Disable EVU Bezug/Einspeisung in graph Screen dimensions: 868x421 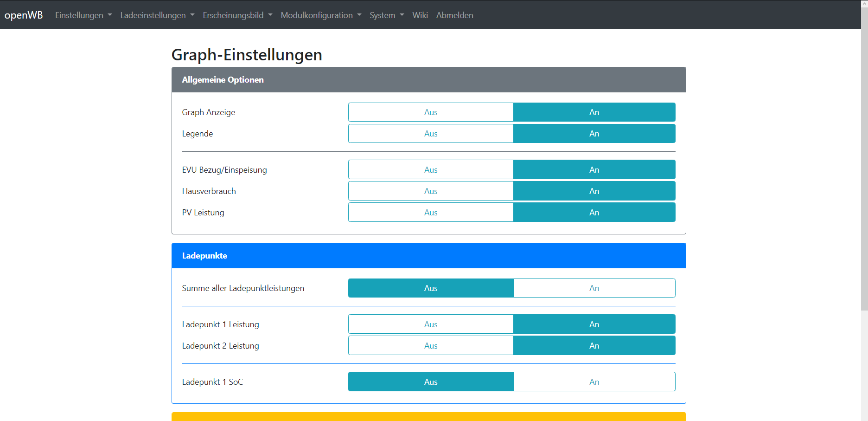click(x=431, y=170)
